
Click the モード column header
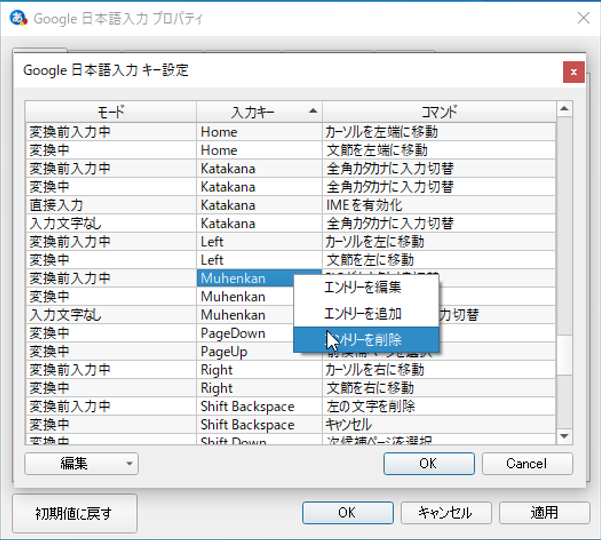110,111
